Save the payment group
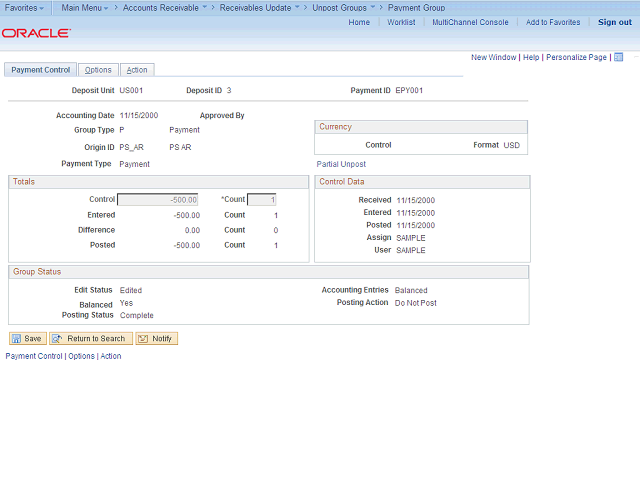The image size is (640, 480). pyautogui.click(x=27, y=338)
